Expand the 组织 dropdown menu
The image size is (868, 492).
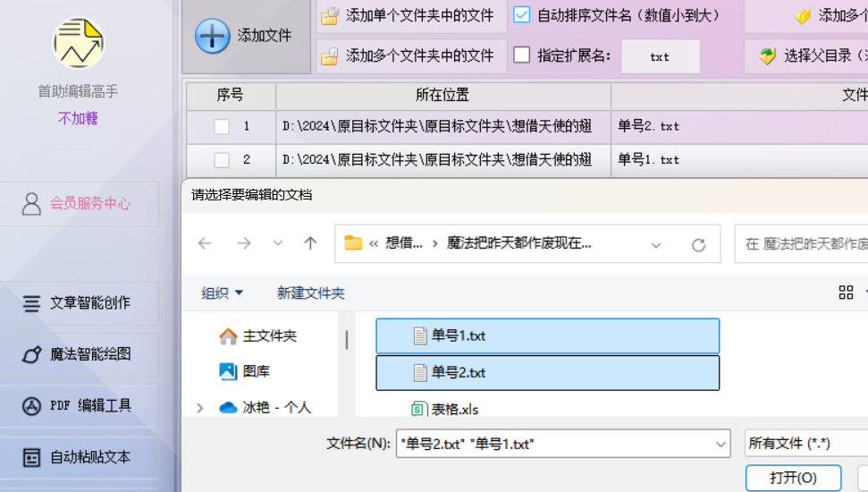222,293
